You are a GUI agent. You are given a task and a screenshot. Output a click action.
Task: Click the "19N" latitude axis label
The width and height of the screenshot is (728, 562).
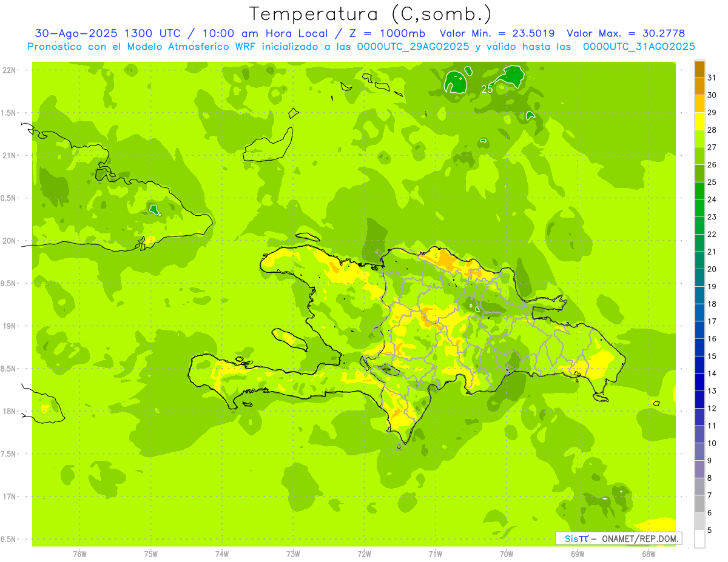(x=9, y=326)
